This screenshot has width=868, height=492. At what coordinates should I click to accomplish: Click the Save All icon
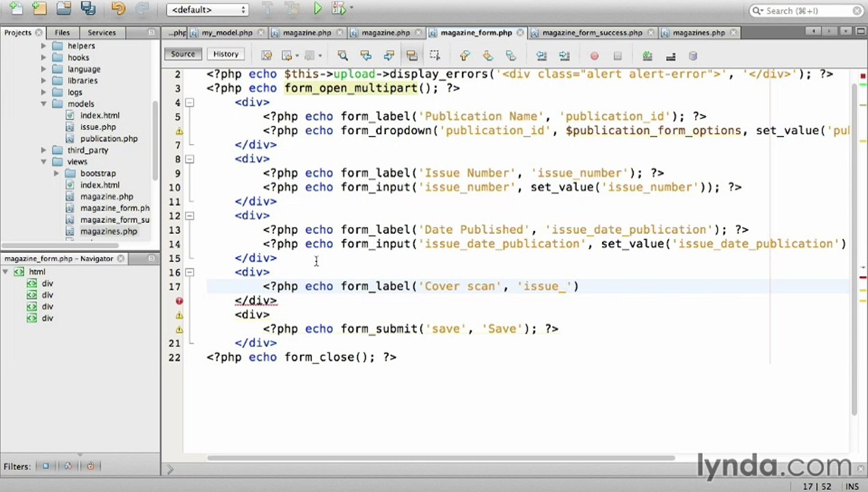[88, 9]
